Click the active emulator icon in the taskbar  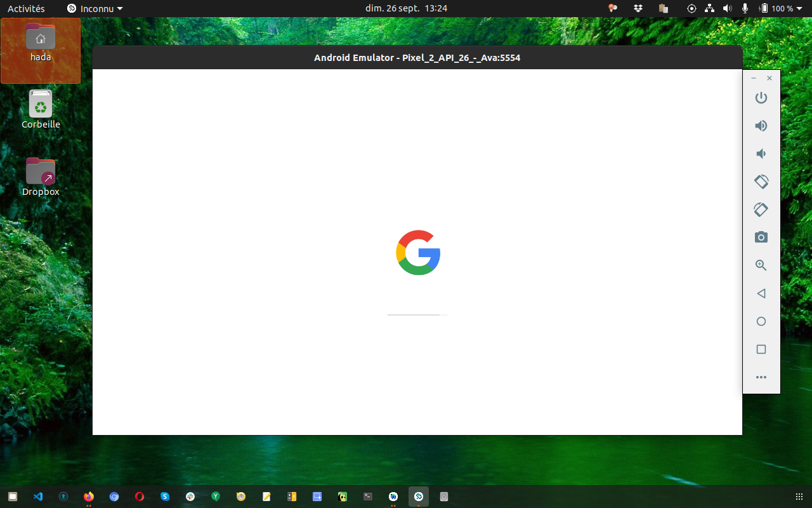pyautogui.click(x=419, y=497)
